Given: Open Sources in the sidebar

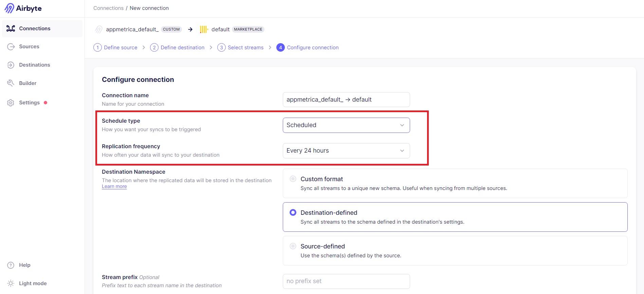Looking at the screenshot, I should click(42, 47).
